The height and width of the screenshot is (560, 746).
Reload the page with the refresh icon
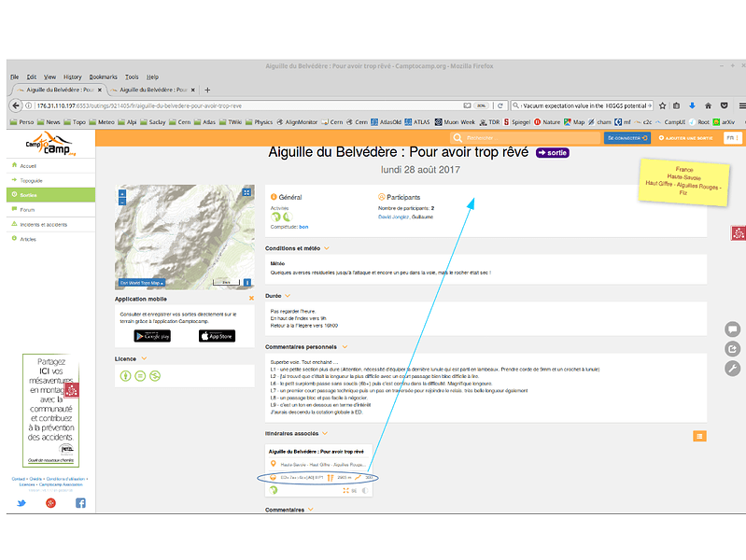[x=500, y=105]
